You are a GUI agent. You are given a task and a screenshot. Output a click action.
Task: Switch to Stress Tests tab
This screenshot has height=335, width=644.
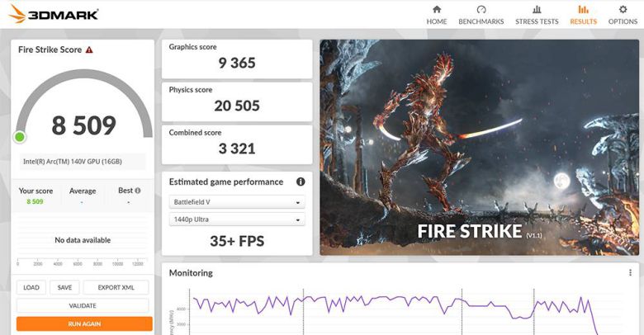(537, 15)
